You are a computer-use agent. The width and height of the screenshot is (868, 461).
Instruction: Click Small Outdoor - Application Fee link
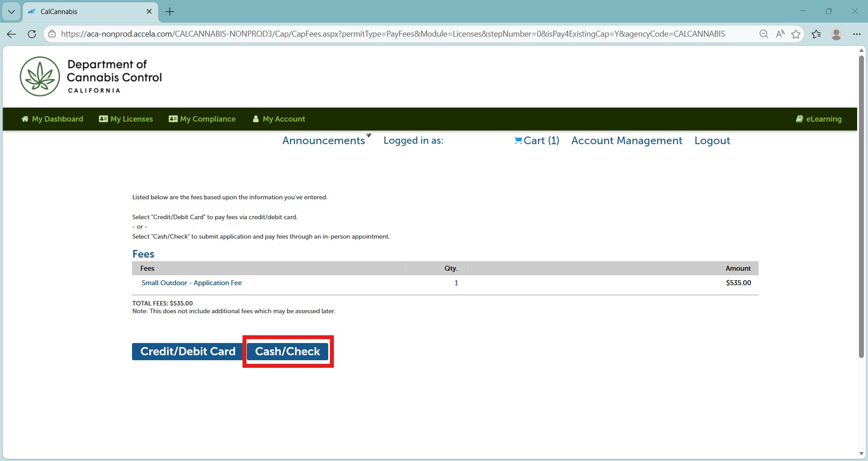tap(192, 283)
